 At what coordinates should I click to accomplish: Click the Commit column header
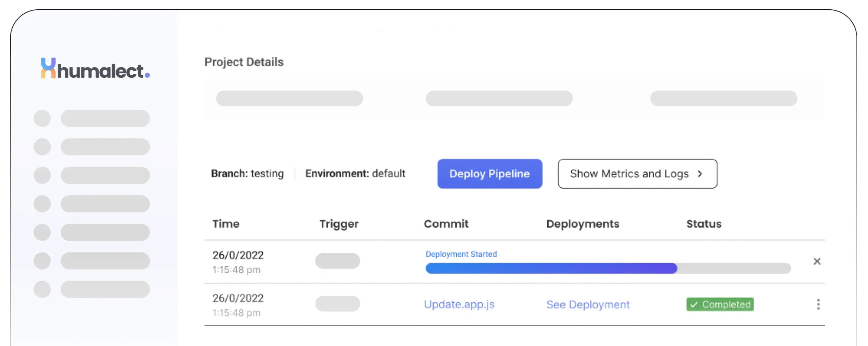(x=446, y=224)
